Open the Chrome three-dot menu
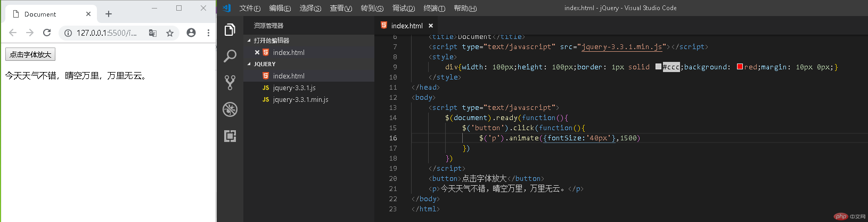Screen dimensions: 868x222 click(208, 33)
